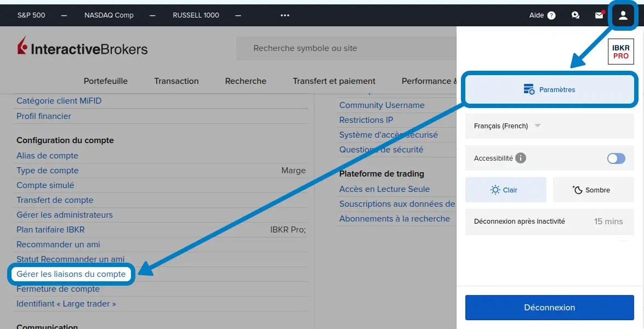644x329 pixels.
Task: Click the Aide help question mark icon
Action: [x=551, y=15]
